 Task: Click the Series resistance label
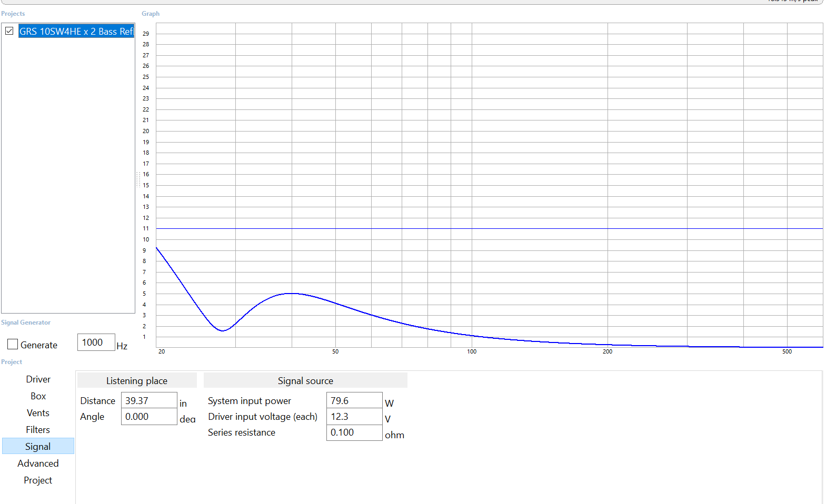click(x=241, y=432)
